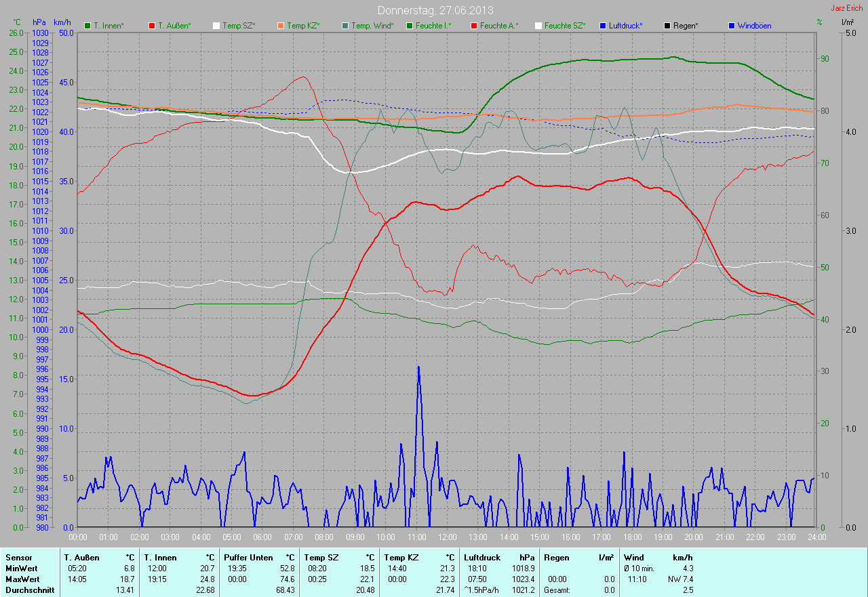Click the Feuchte I. legend label

coord(434,26)
